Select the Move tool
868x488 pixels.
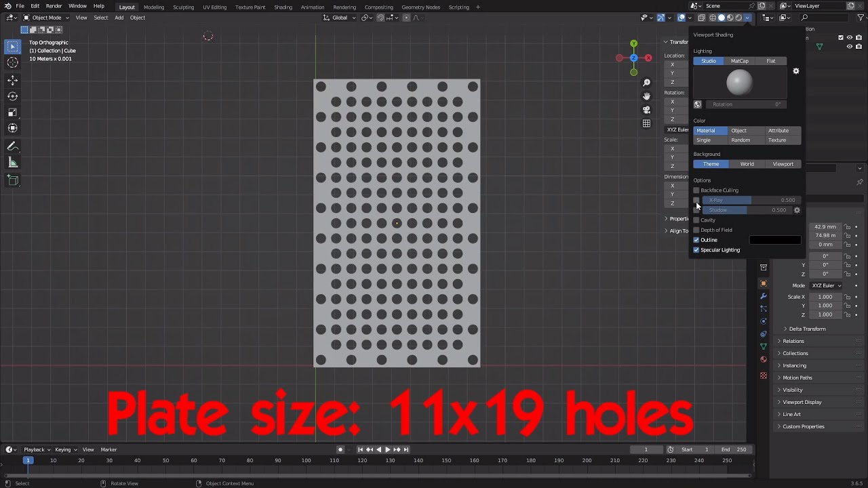(12, 80)
